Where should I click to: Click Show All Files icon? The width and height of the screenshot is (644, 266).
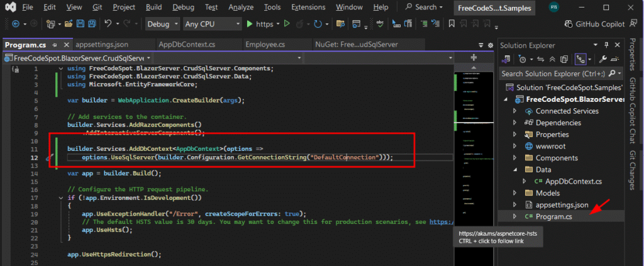564,60
